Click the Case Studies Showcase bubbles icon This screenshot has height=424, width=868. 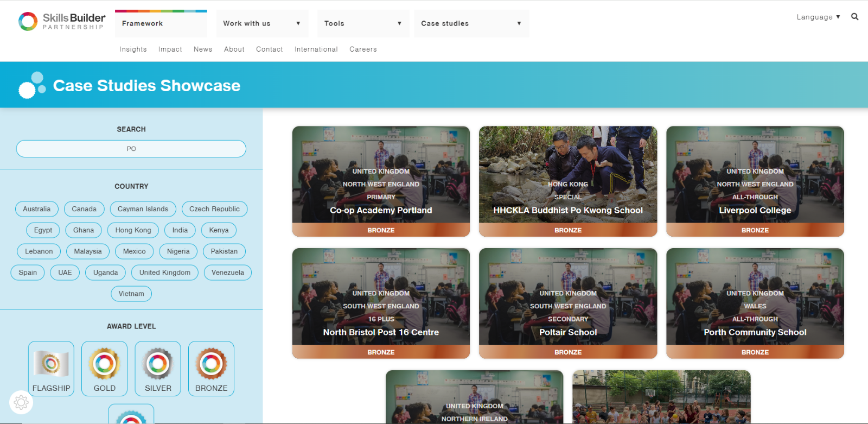click(32, 85)
